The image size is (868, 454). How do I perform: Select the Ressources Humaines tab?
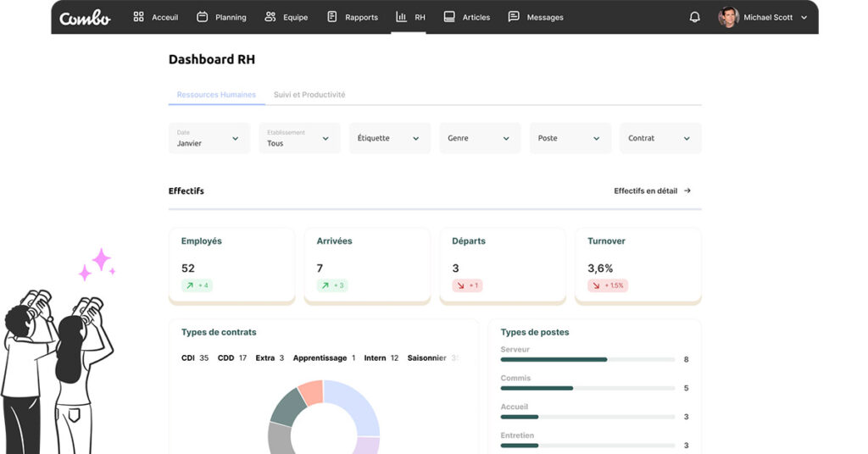click(x=216, y=95)
